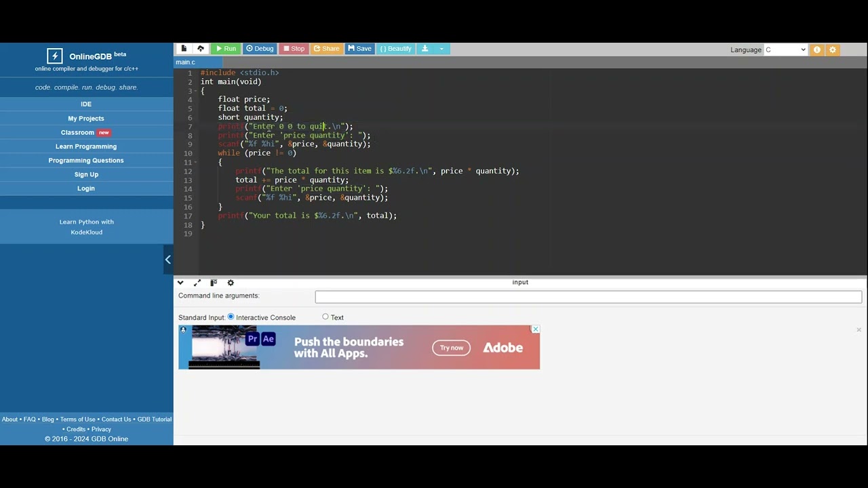Click the Upload File icon in toolbar

(201, 49)
